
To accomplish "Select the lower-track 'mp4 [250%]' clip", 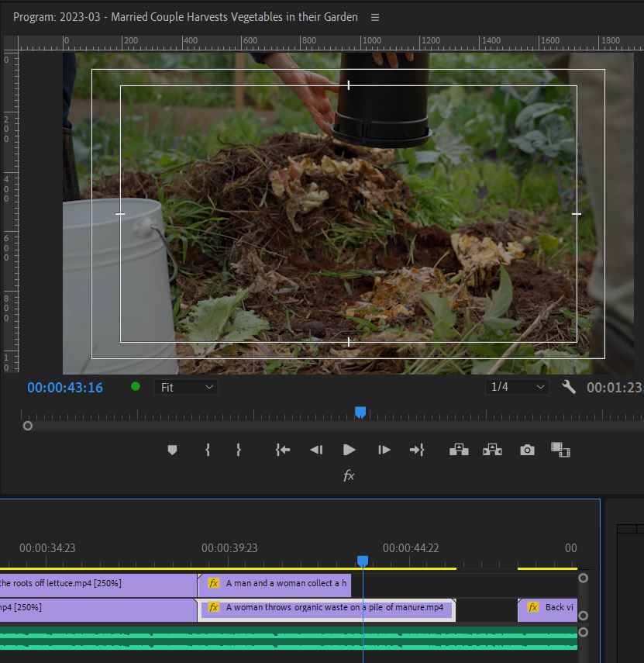I will click(x=98, y=609).
